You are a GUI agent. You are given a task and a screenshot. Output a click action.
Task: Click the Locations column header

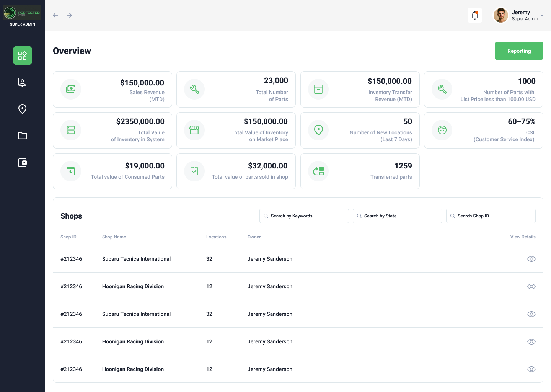[216, 237]
